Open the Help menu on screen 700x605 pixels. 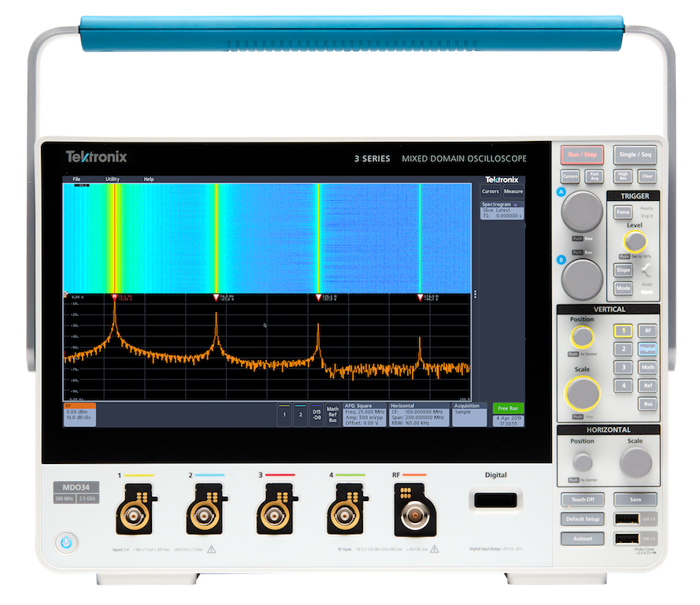point(149,179)
